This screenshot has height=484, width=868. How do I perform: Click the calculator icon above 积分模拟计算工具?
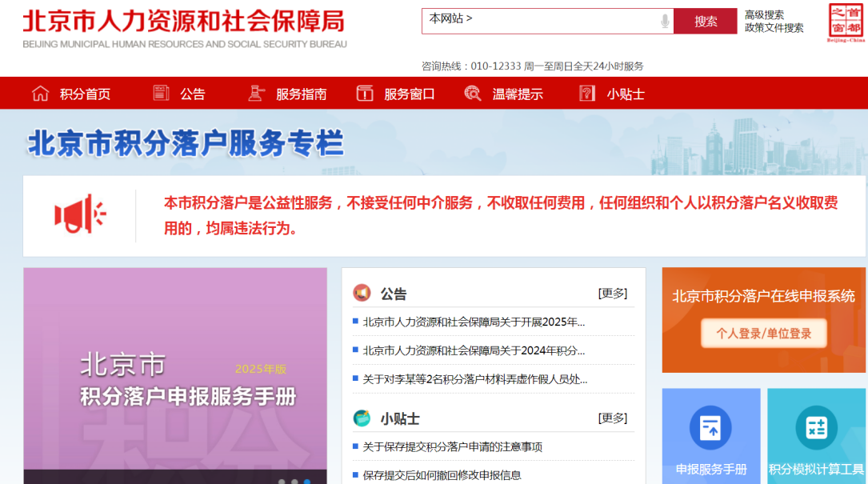(x=817, y=428)
